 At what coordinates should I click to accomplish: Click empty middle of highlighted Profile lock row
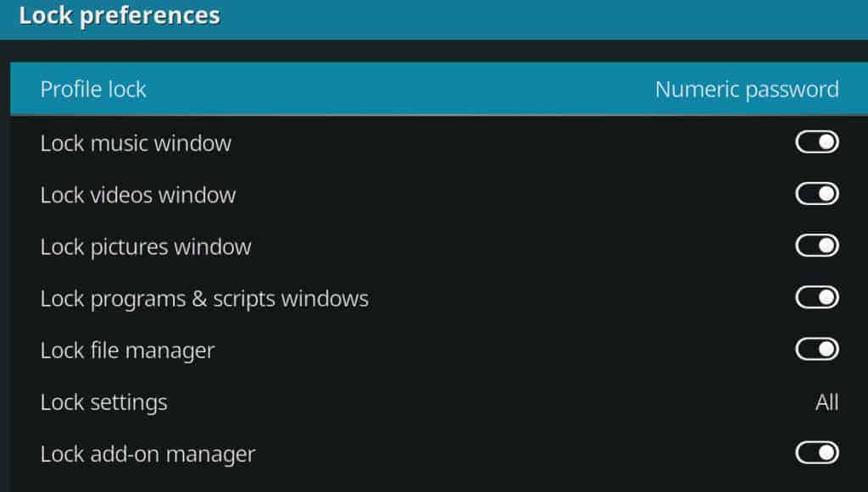tap(398, 89)
